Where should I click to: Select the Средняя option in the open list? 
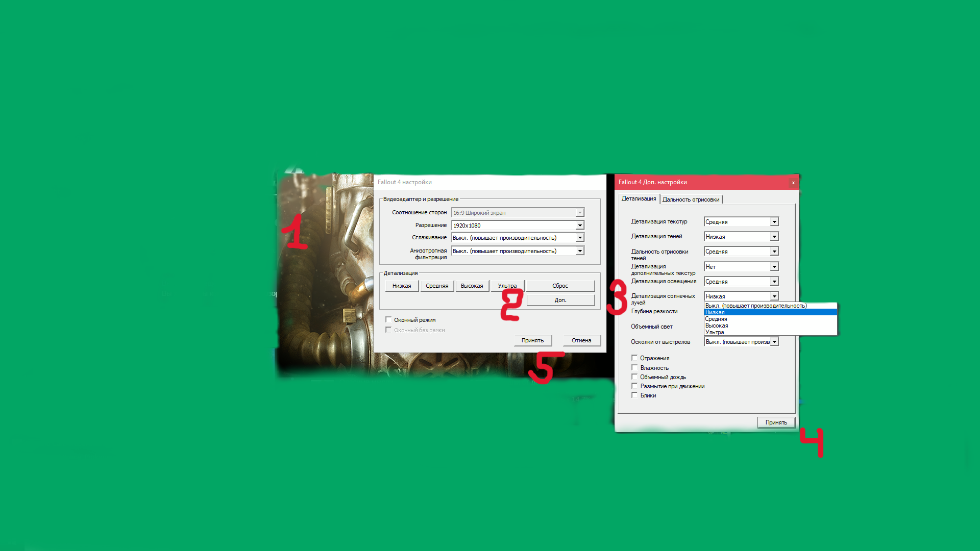point(771,319)
